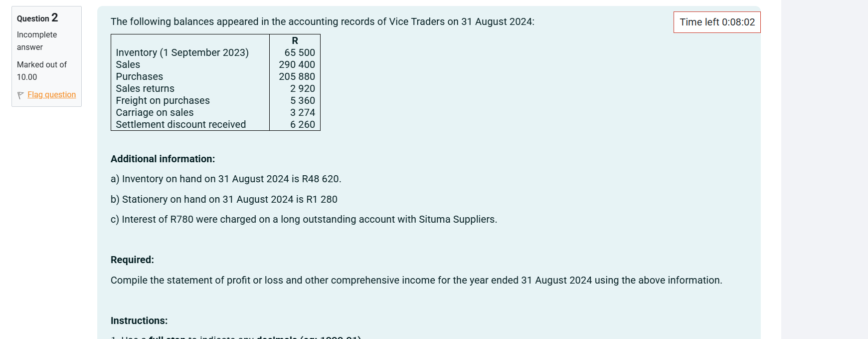Screen dimensions: 868x339
Task: Click the Marked out of 10.00 label
Action: [x=41, y=70]
